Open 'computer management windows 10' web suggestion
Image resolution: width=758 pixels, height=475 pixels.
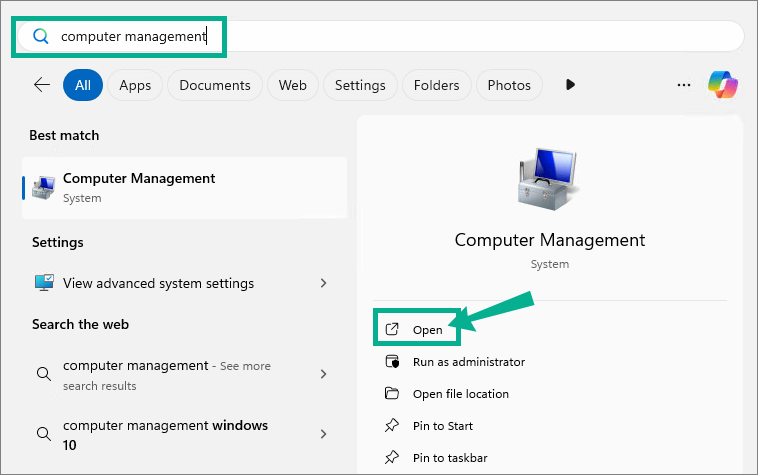[185, 434]
